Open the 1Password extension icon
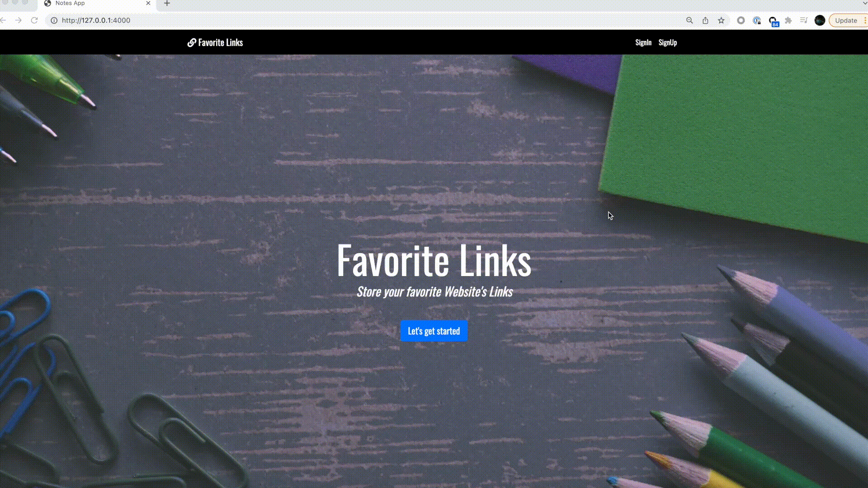Viewport: 868px width, 488px height. pos(757,20)
